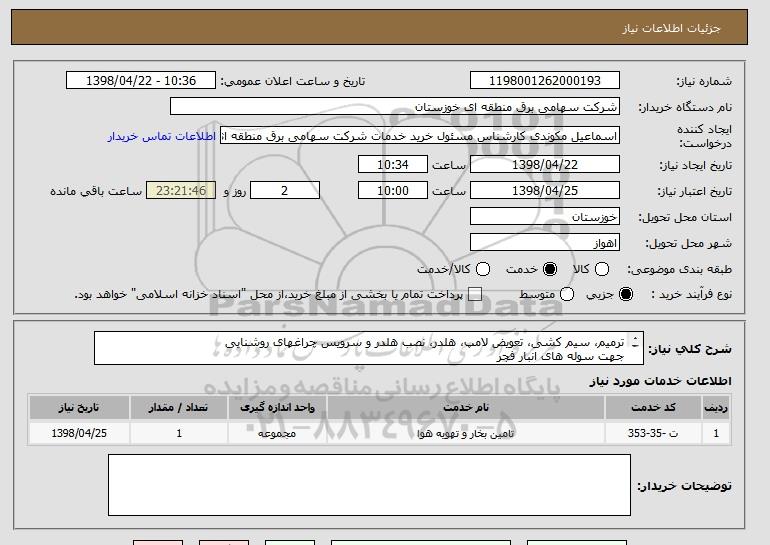Viewport: 770px width, 545px height.
Task: Click the description box scroll stepper arrows
Action: (635, 342)
